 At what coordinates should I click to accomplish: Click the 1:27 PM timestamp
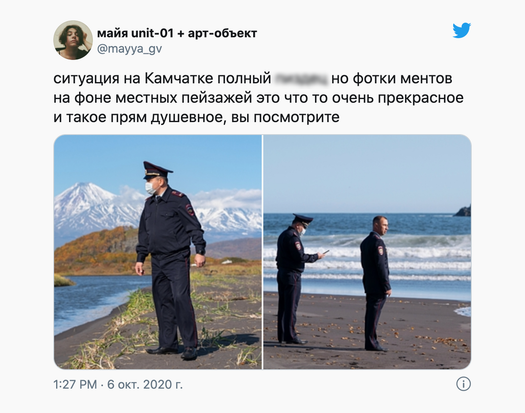tap(75, 384)
